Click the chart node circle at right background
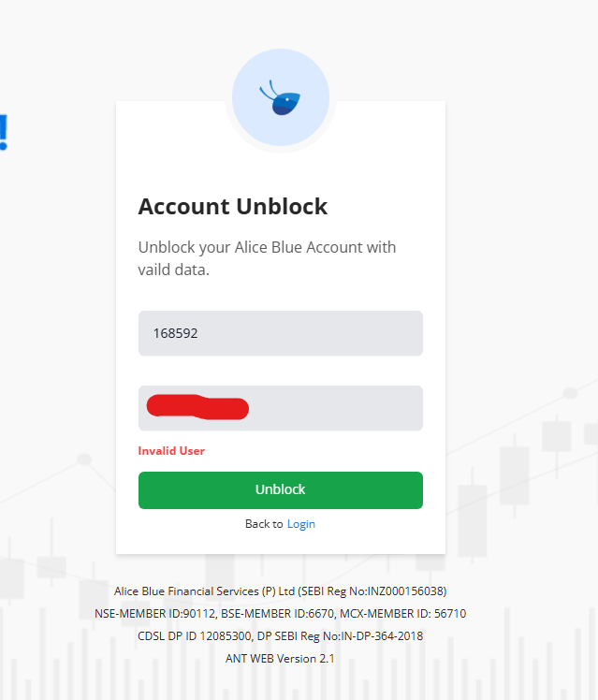 570,393
